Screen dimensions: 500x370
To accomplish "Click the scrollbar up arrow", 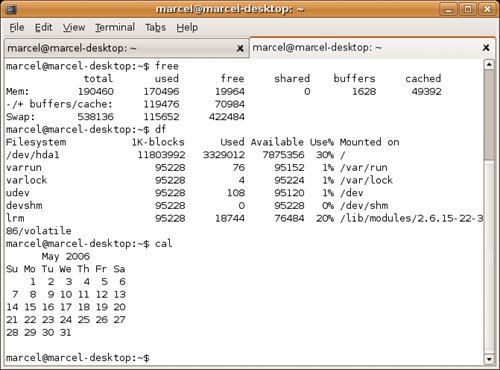I will click(x=489, y=64).
